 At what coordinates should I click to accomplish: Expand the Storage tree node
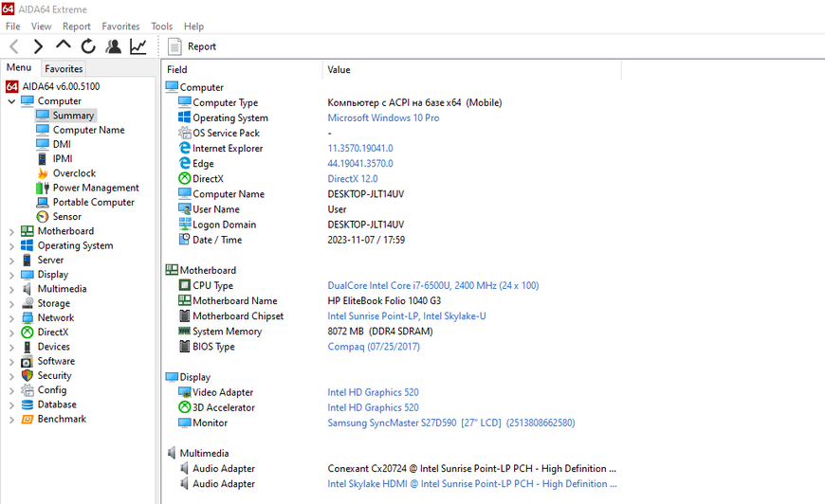pos(11,304)
